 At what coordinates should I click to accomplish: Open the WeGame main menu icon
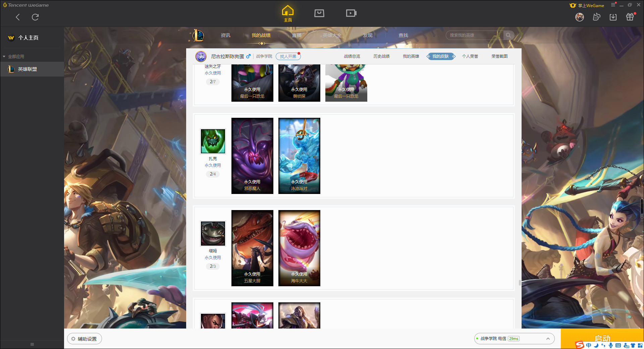point(613,5)
